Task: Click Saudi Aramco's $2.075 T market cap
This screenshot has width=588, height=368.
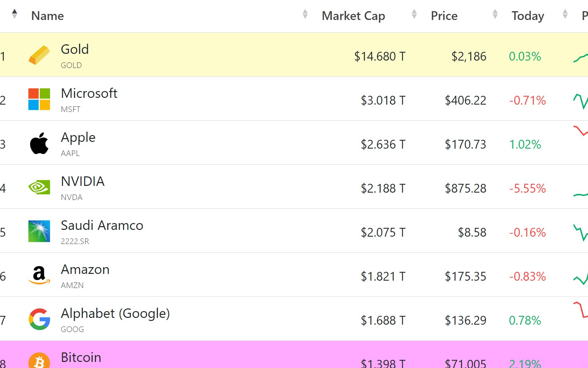Action: [383, 233]
